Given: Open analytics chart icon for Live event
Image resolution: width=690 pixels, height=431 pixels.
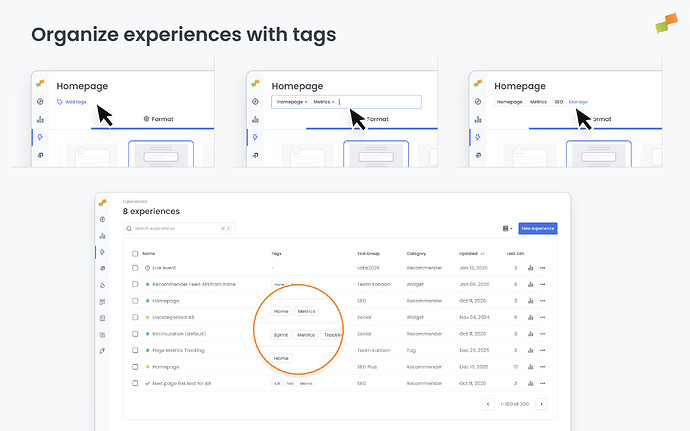Looking at the screenshot, I should [x=530, y=268].
